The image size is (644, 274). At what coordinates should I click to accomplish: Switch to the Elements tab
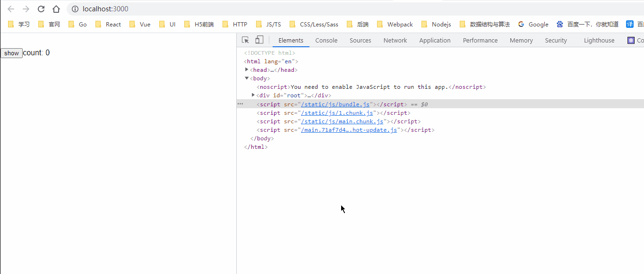[291, 40]
